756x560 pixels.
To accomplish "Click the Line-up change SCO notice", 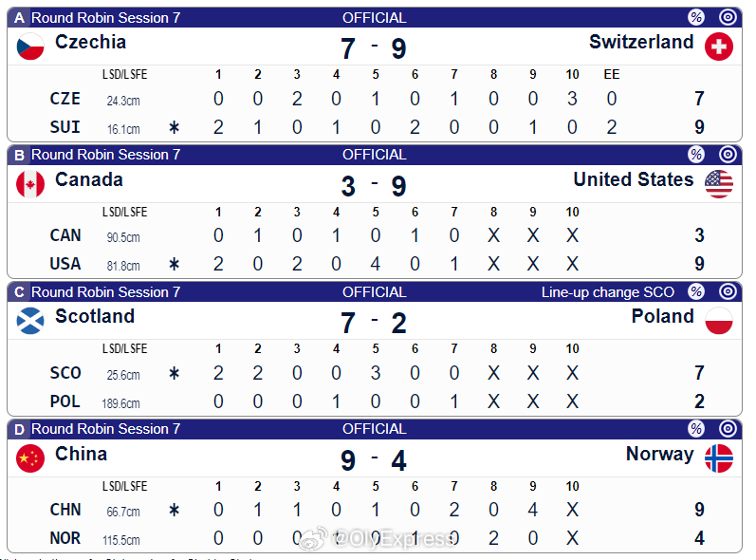I will [x=607, y=292].
